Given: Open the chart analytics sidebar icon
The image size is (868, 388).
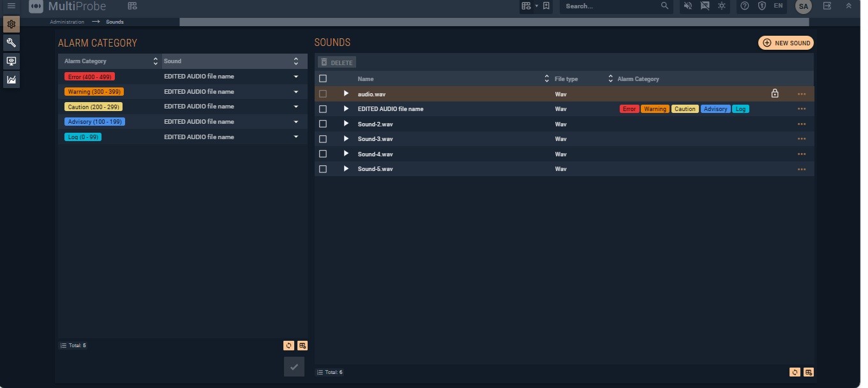Looking at the screenshot, I should pyautogui.click(x=11, y=80).
